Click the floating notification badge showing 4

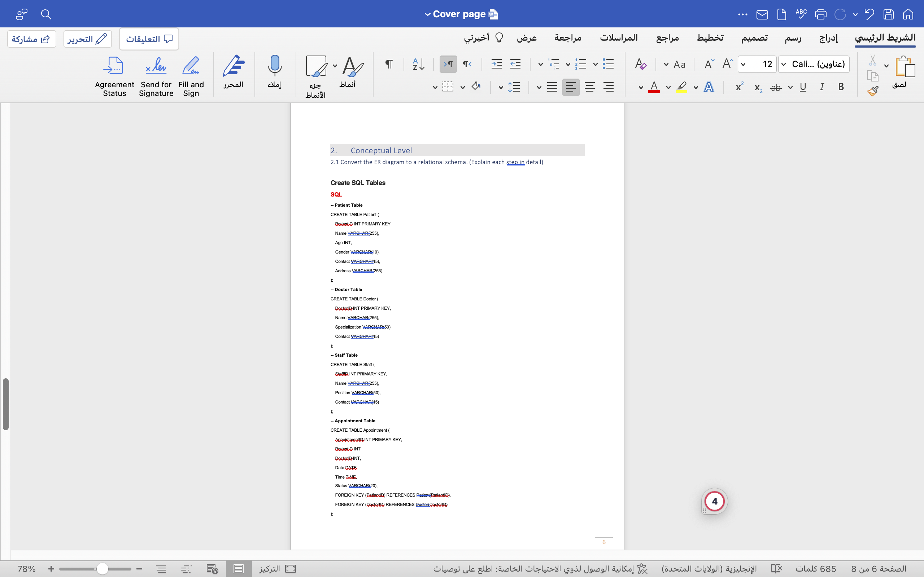pyautogui.click(x=714, y=501)
